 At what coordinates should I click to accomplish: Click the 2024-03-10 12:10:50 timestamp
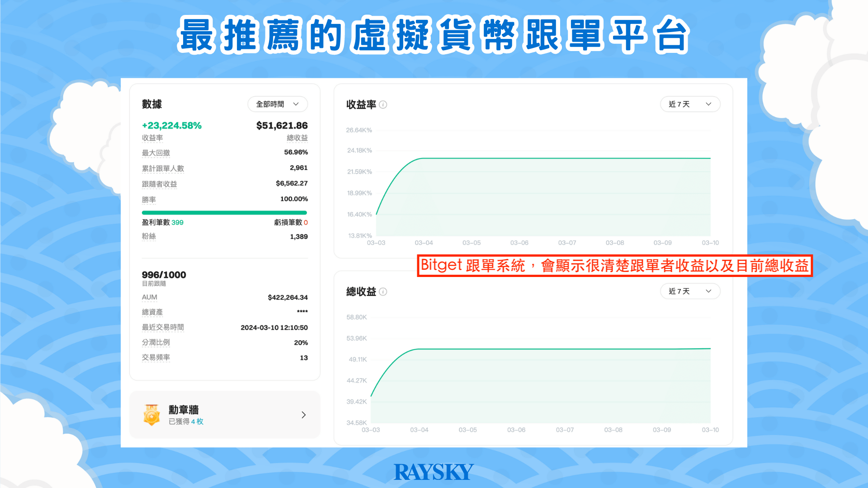click(274, 328)
